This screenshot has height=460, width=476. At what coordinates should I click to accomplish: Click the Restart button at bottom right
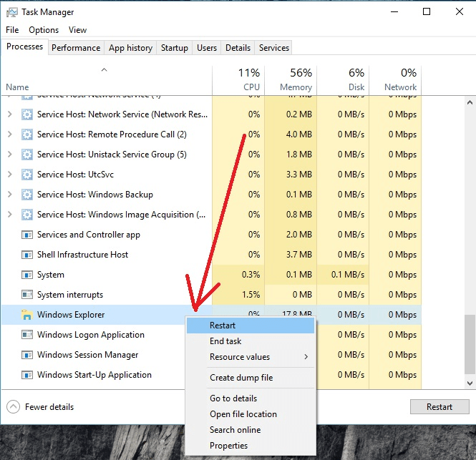click(x=439, y=406)
